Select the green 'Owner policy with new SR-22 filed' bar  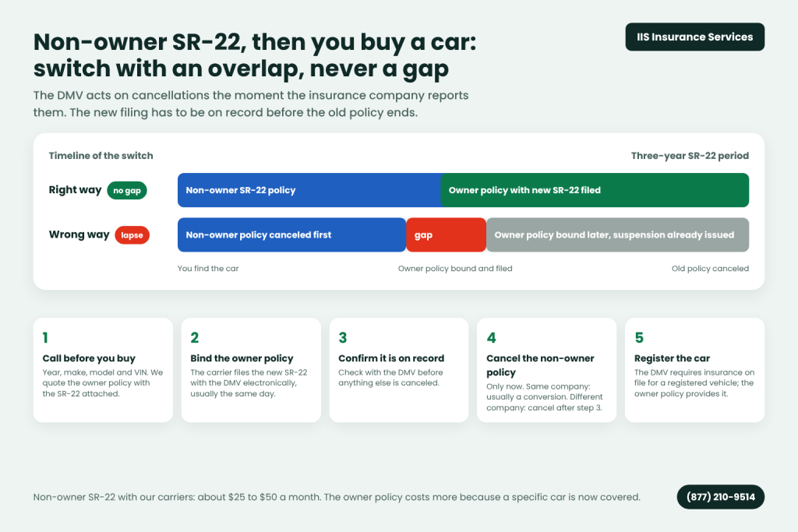[x=595, y=190]
